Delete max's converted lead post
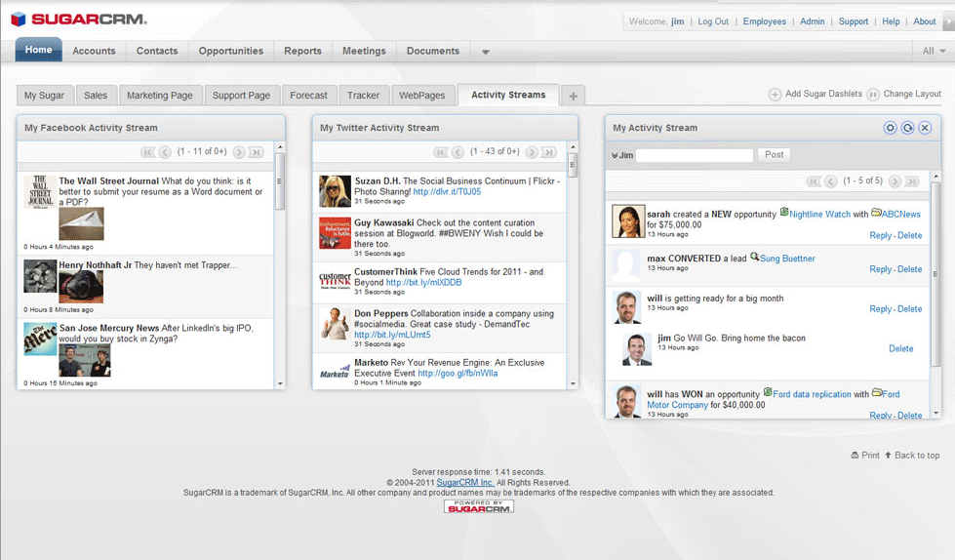Viewport: 955px width, 560px height. tap(909, 269)
